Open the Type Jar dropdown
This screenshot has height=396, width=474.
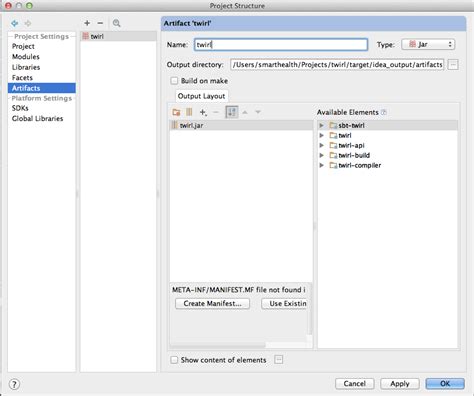click(x=428, y=44)
